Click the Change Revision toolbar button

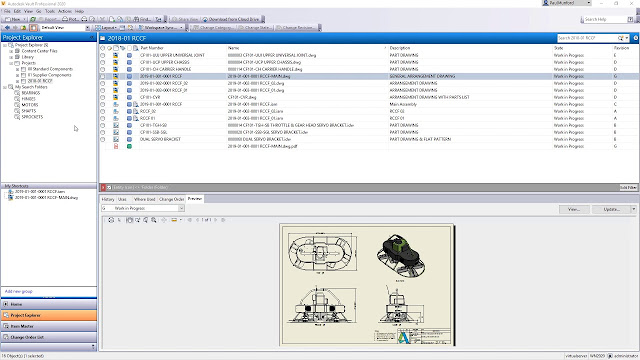295,28
